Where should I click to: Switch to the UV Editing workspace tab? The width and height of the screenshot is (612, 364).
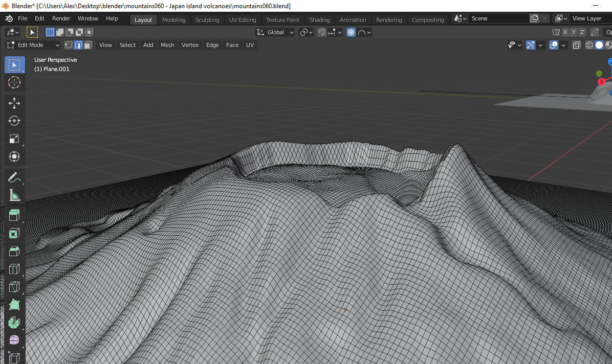click(243, 20)
